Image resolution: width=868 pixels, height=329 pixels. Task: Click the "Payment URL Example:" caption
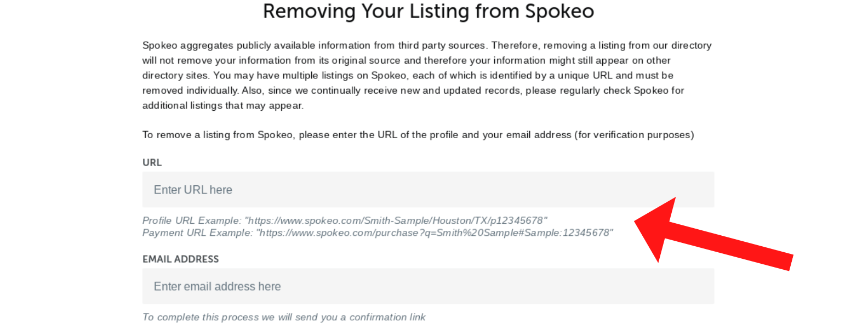point(197,233)
